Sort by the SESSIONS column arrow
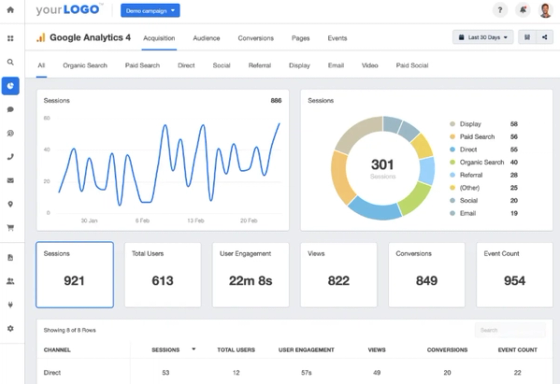 coord(194,349)
